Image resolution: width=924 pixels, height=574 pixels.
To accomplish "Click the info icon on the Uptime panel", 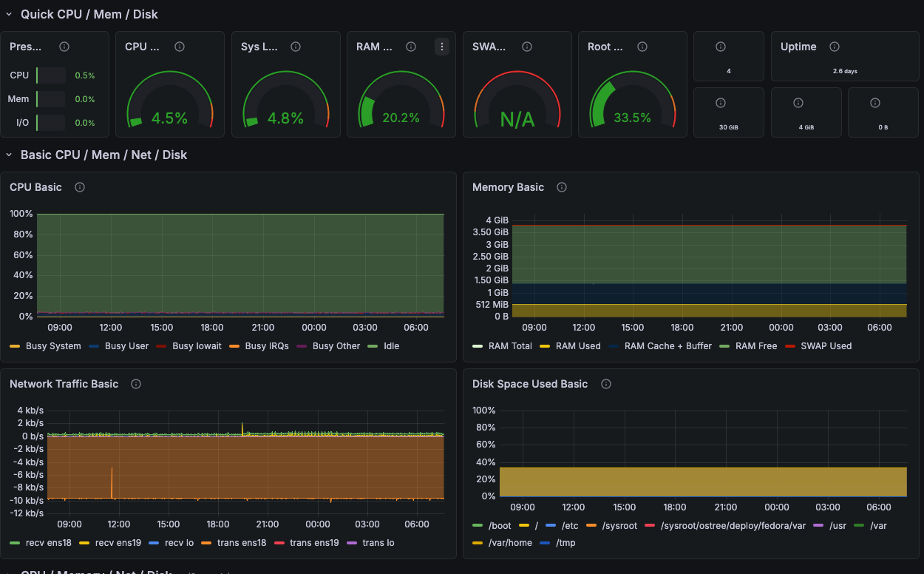I will [835, 47].
